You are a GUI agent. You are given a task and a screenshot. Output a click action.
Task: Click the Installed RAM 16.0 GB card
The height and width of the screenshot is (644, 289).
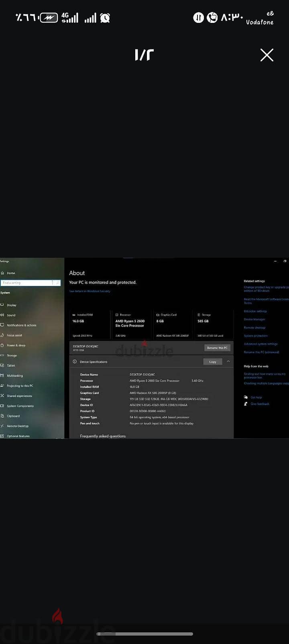89,325
